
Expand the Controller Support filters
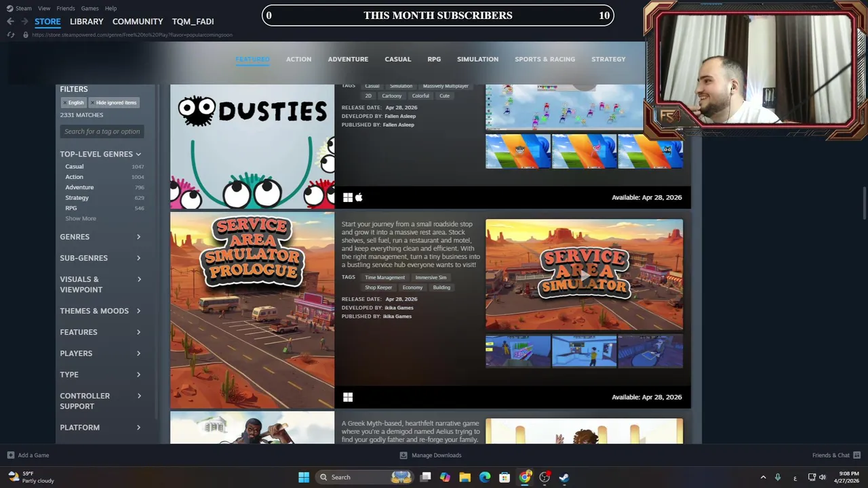[100, 401]
